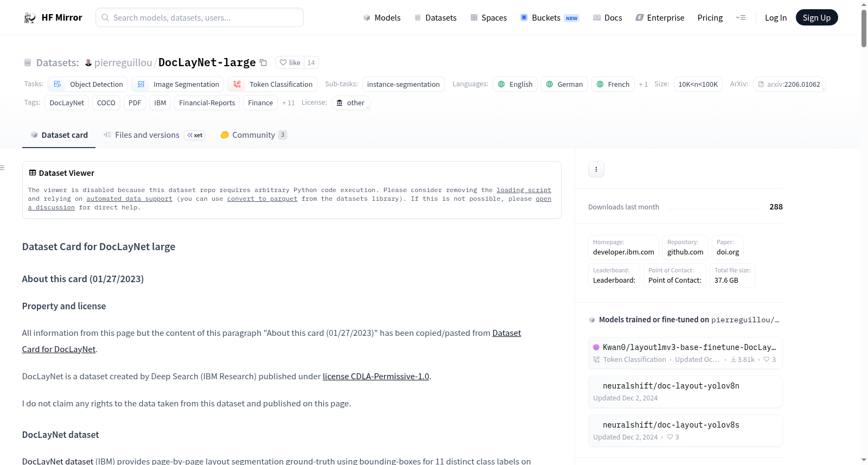
Task: Open the developer.ibm.com homepage link
Action: point(623,247)
